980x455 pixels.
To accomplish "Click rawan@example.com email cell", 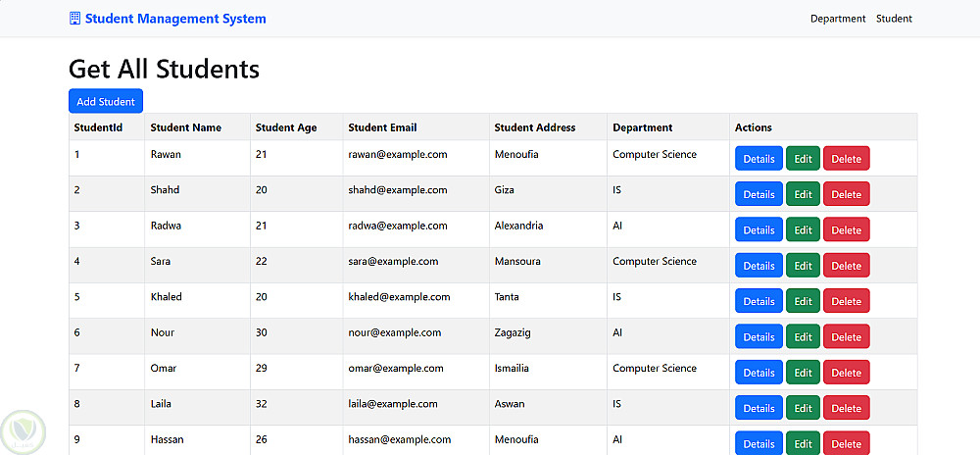I will [398, 155].
